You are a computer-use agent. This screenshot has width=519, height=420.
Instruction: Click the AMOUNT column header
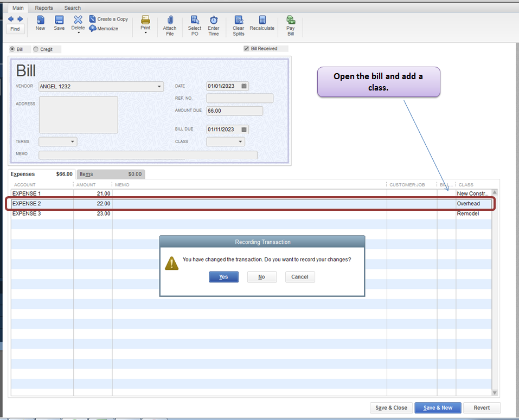coord(86,185)
